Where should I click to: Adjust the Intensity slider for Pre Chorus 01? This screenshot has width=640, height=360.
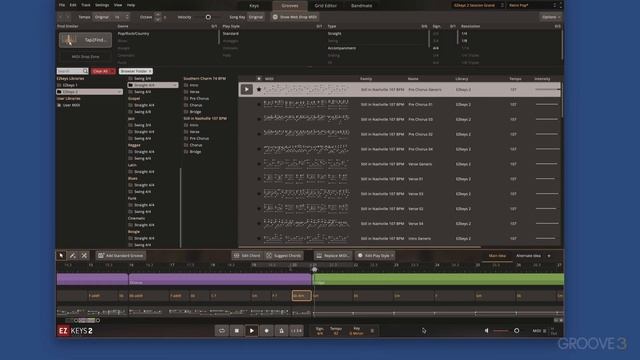(547, 104)
